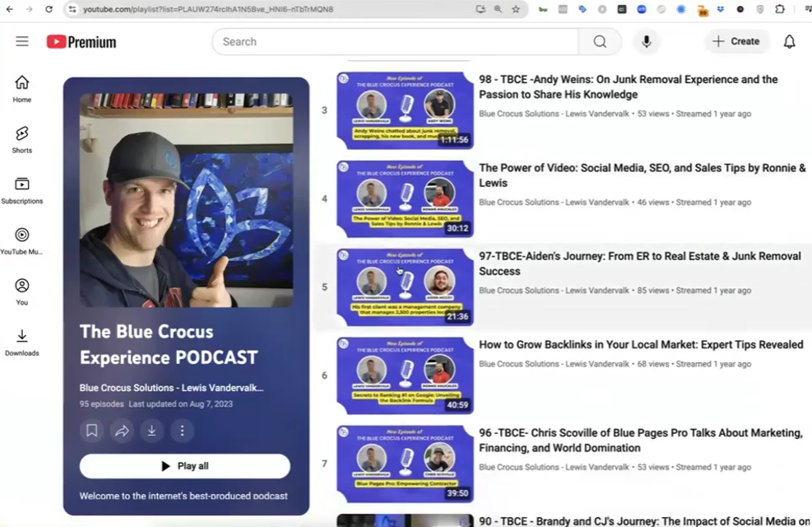Viewport: 812px width, 527px height.
Task: Open title 'The Power of Video' video
Action: (x=643, y=175)
